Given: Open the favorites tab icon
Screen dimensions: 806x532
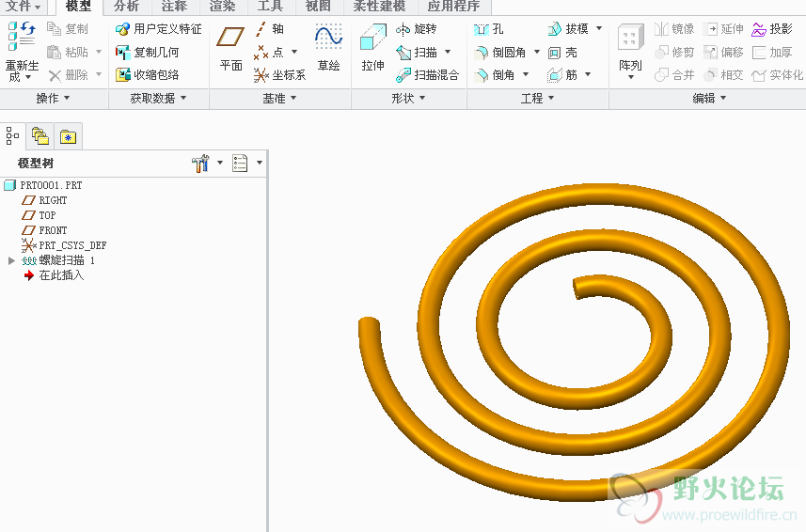Looking at the screenshot, I should pyautogui.click(x=68, y=136).
